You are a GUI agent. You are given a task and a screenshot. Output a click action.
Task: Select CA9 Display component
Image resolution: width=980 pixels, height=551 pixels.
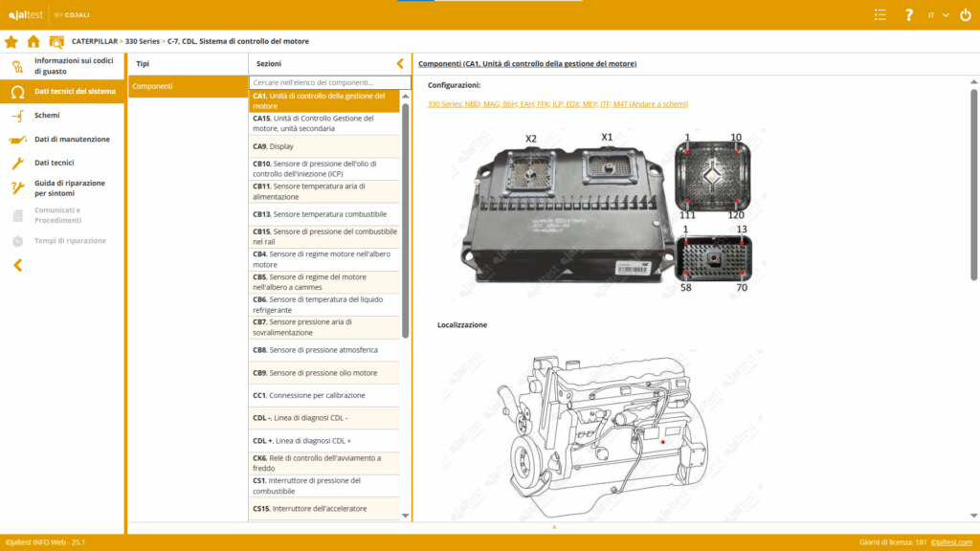[x=324, y=146]
